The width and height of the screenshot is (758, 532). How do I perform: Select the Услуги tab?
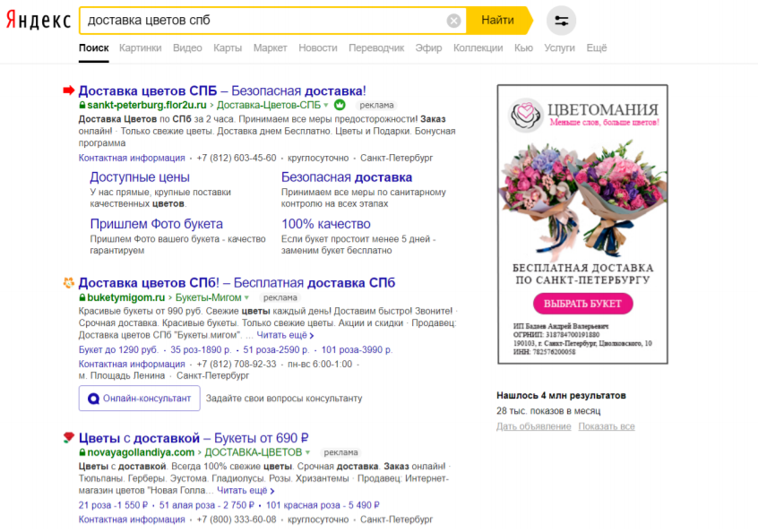click(x=559, y=47)
